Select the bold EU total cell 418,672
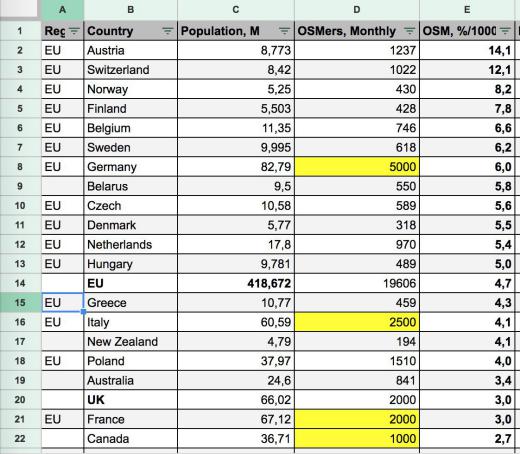Screen dimensions: 520x454 (x=236, y=283)
